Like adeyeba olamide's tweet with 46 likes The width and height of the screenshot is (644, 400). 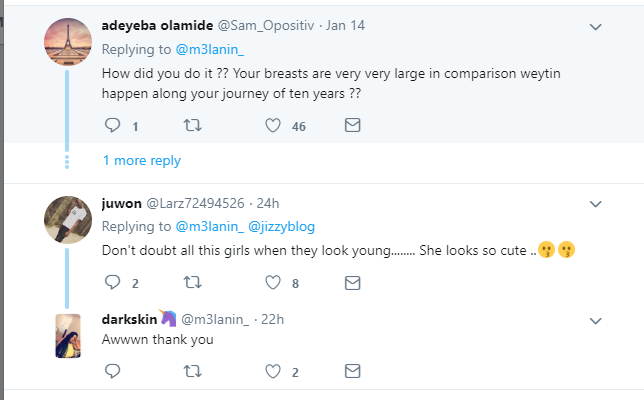click(272, 126)
